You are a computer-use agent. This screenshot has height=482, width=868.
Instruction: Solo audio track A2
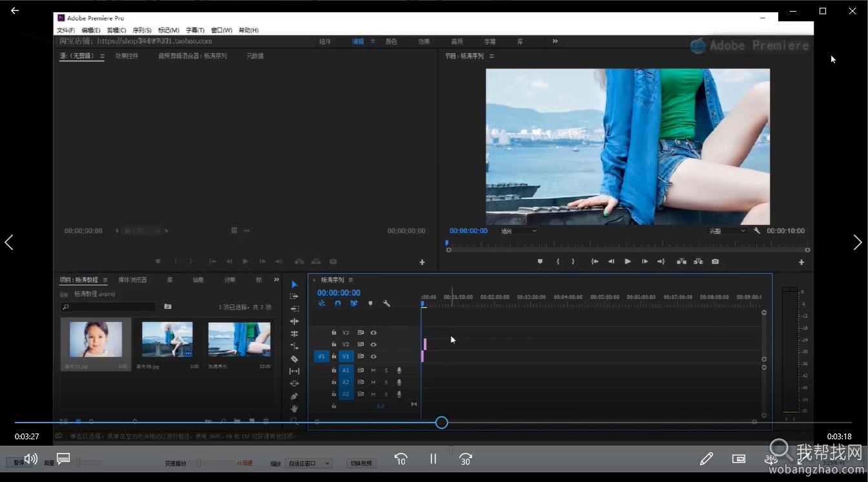click(386, 382)
